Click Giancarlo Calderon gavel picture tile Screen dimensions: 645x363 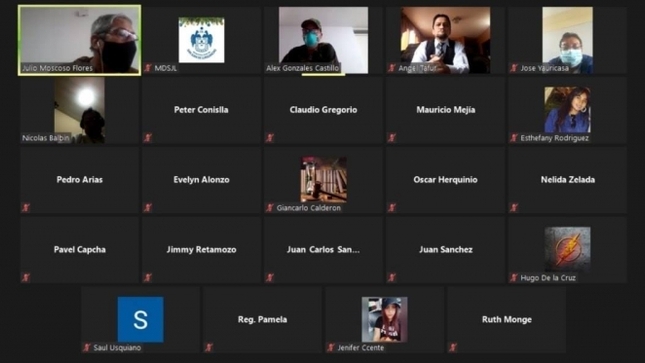coord(323,179)
